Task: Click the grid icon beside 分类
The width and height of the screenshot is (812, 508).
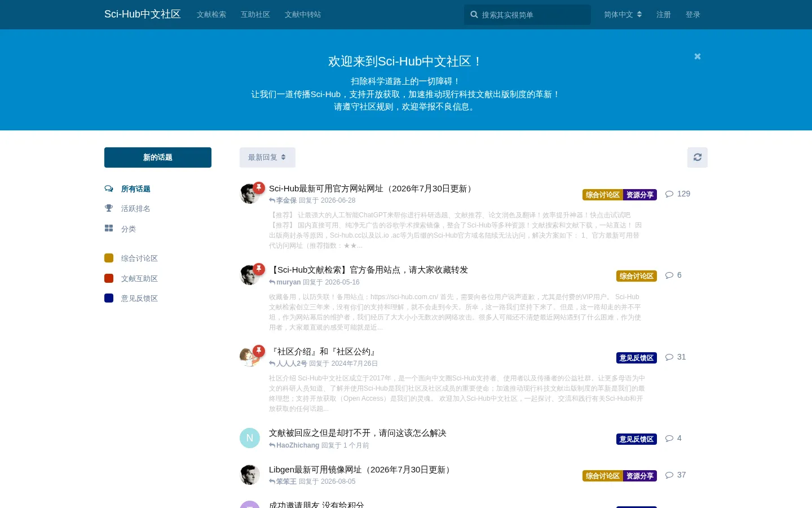Action: tap(109, 229)
